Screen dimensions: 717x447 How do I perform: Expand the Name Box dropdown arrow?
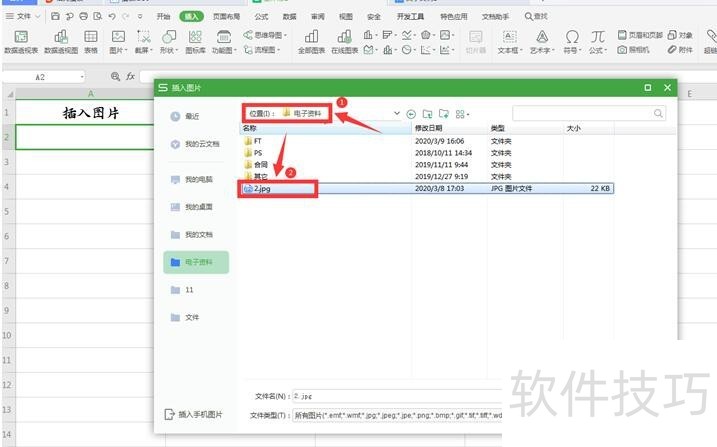[82, 77]
